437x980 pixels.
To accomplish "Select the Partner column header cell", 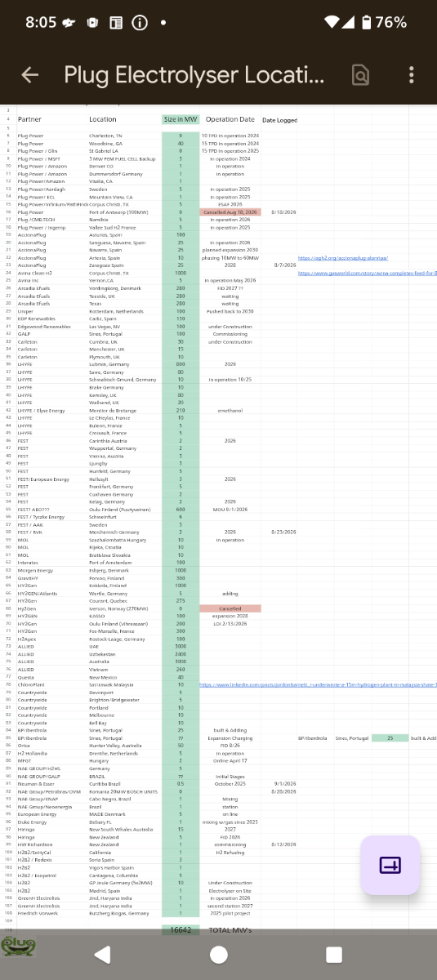I will click(x=29, y=119).
